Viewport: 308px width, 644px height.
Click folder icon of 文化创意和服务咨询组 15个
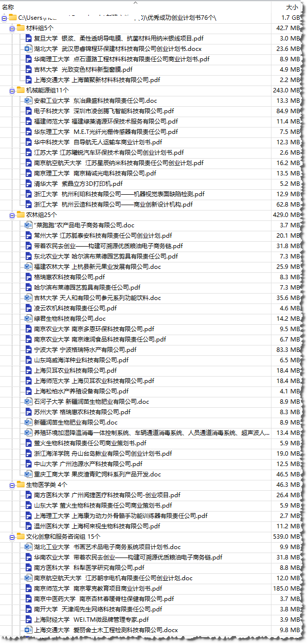[20, 536]
